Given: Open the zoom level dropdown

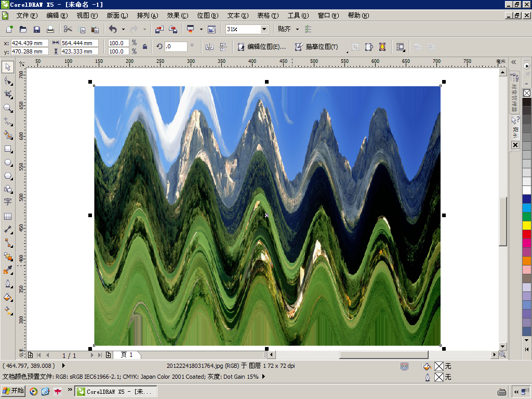Looking at the screenshot, I should coord(264,29).
